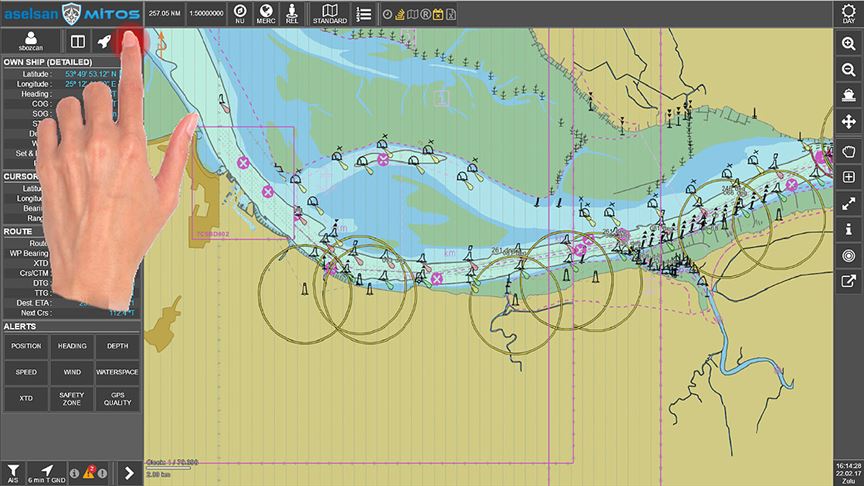This screenshot has width=864, height=486.
Task: Click the rocket icon in top bar
Action: pos(104,41)
